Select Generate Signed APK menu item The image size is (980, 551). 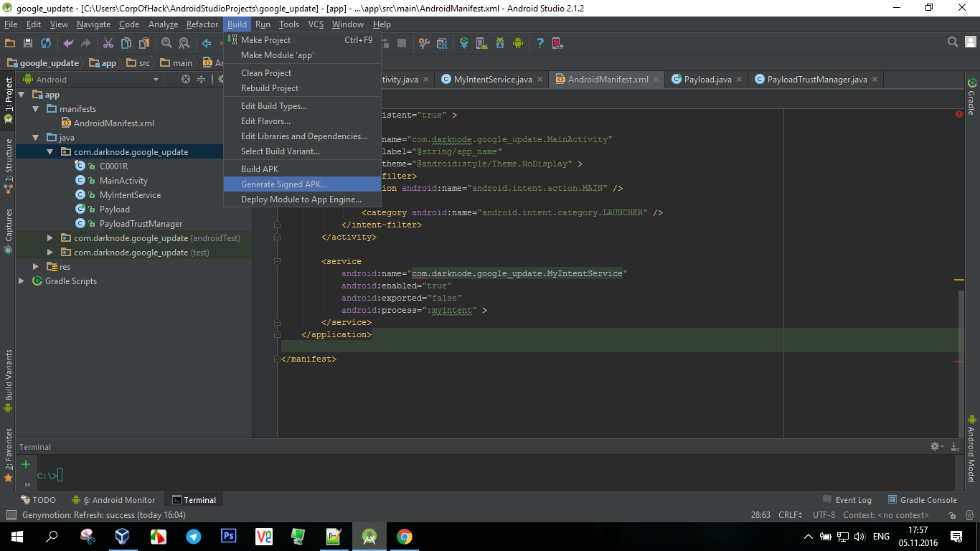click(x=284, y=184)
